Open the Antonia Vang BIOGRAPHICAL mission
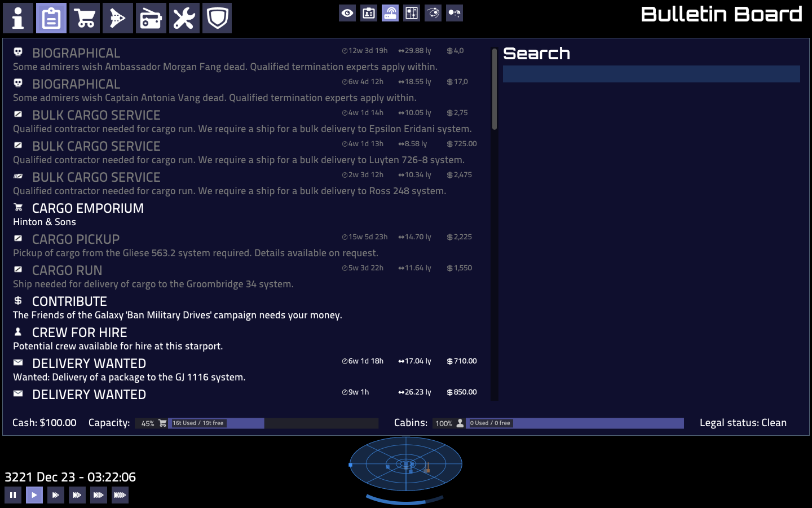The height and width of the screenshot is (508, 812). (246, 90)
